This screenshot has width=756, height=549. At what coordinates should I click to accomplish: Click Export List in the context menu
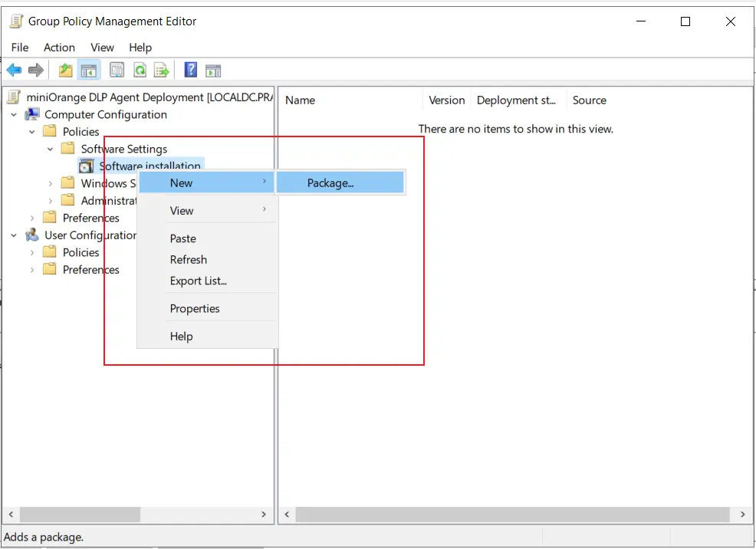(197, 281)
